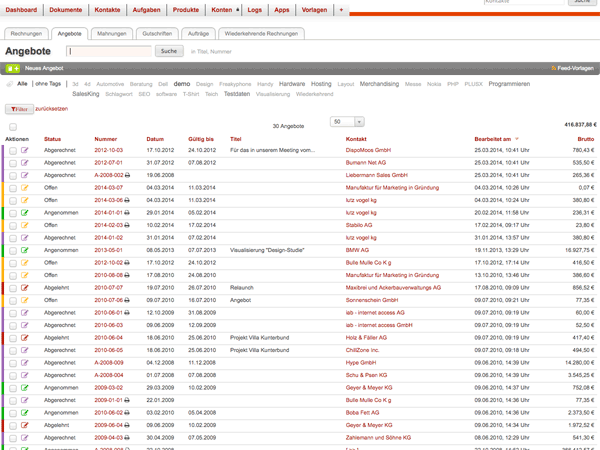
Task: Open edit icon for offer A-2008-002
Action: click(24, 175)
